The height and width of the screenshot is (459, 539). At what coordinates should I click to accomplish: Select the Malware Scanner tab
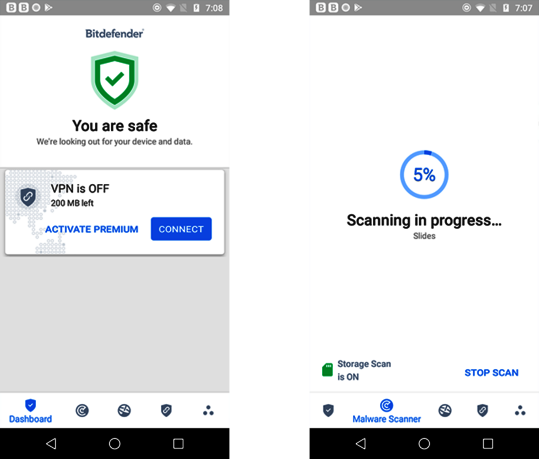click(386, 411)
